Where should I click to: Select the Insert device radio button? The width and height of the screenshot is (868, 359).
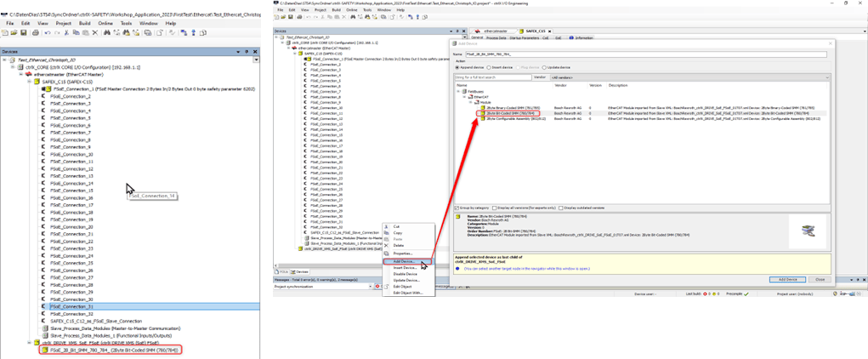coord(490,67)
